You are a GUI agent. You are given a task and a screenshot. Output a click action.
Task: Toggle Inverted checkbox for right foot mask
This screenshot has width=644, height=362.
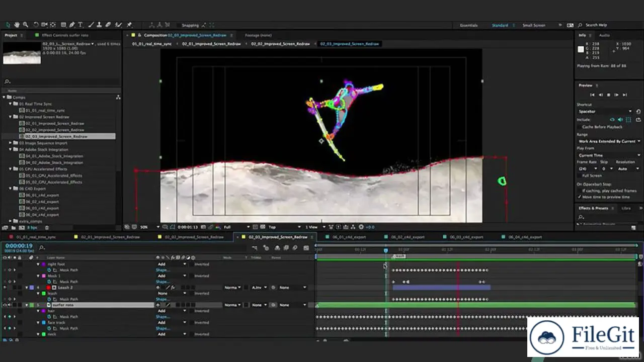coord(192,264)
